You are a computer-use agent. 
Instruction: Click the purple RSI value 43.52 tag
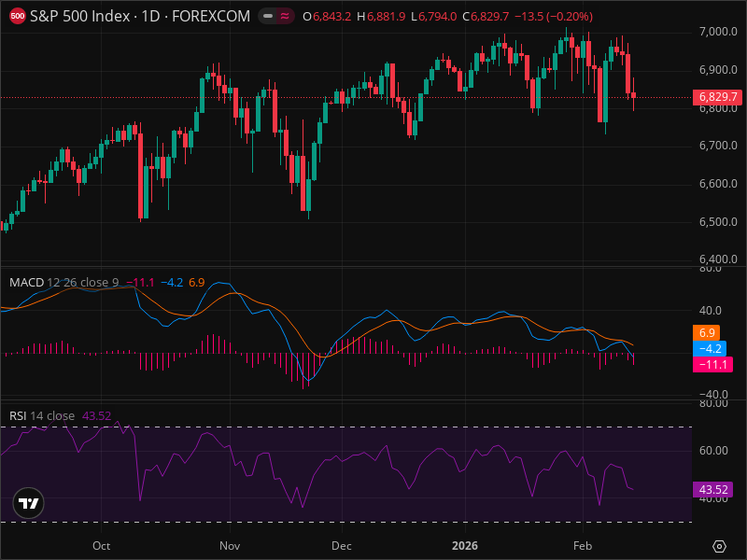tap(712, 489)
